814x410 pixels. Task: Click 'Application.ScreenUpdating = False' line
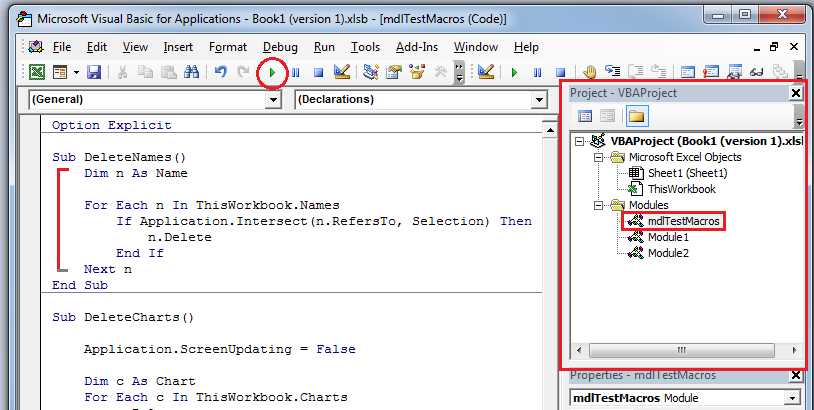(x=220, y=349)
